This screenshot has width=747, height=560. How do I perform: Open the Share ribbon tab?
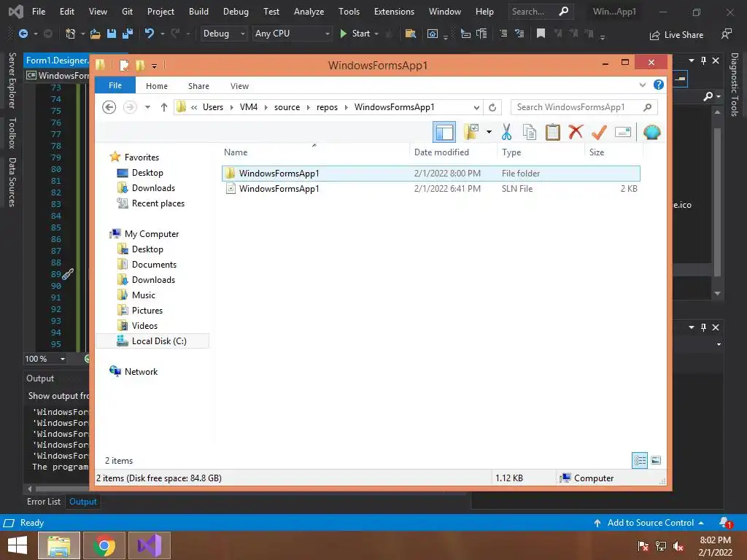[x=198, y=86]
